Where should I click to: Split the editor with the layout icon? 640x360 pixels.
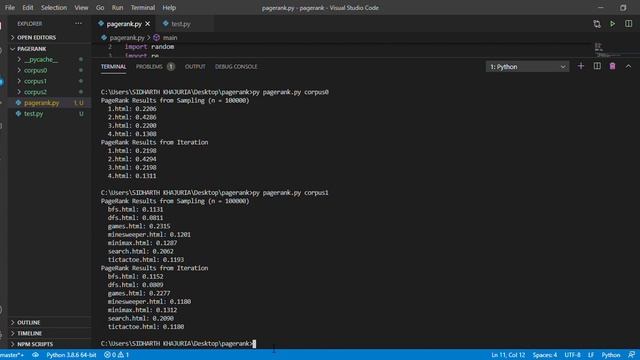628,24
